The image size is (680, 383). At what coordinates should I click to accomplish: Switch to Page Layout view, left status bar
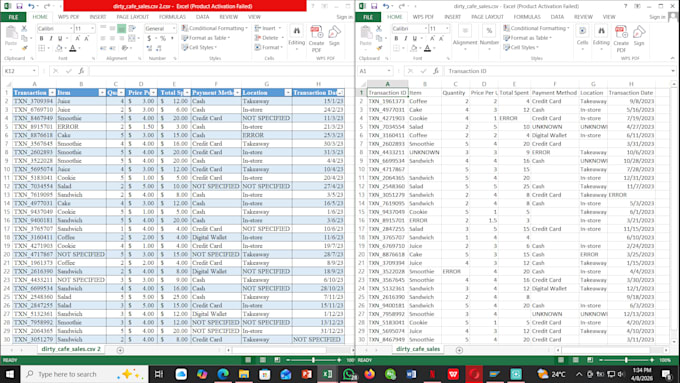263,360
